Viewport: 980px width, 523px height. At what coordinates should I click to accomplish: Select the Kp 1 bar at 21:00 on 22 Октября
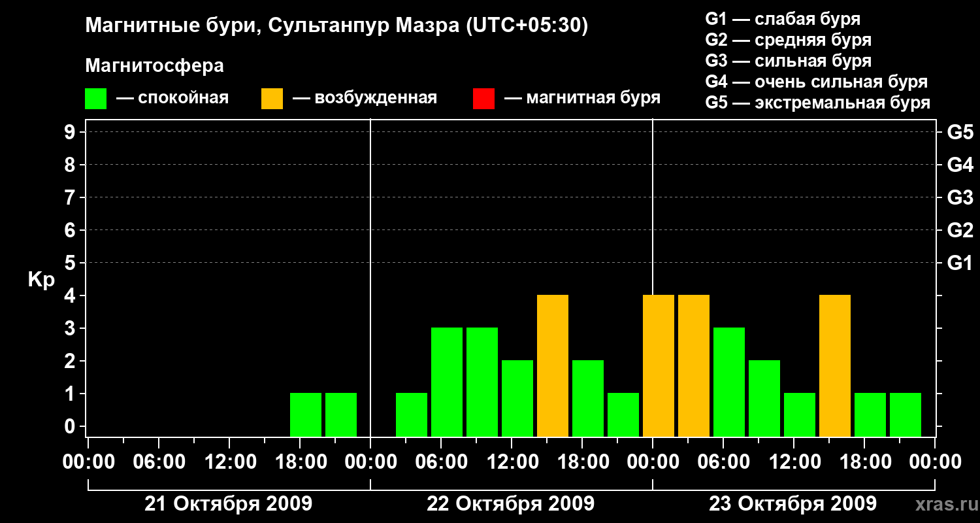(623, 414)
